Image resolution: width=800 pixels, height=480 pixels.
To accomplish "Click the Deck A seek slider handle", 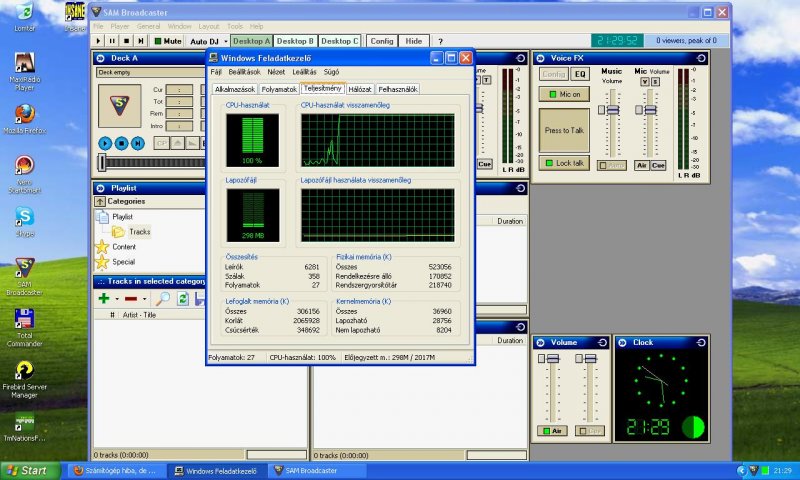I will tap(102, 162).
